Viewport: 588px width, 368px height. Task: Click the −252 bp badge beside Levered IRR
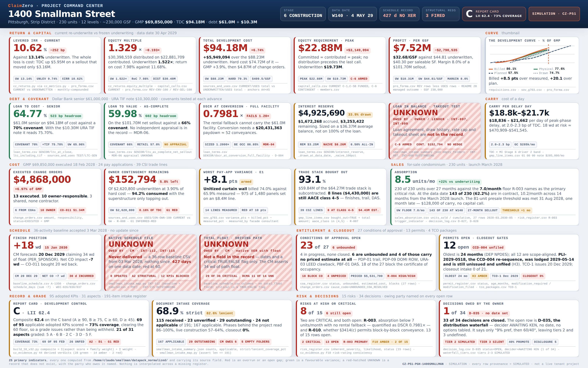[x=57, y=50]
